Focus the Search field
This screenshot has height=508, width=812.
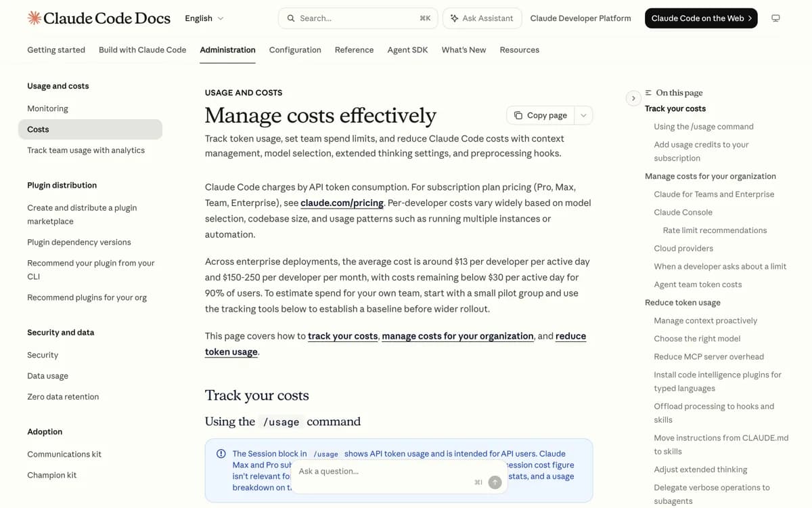[x=358, y=18]
